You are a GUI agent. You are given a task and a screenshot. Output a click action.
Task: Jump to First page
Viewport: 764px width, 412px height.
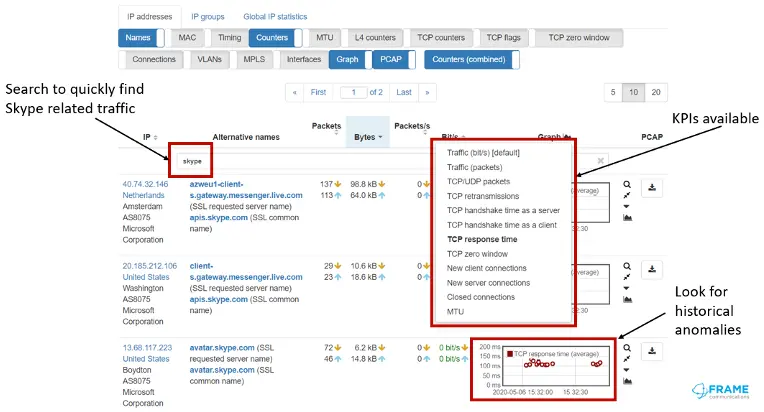318,92
